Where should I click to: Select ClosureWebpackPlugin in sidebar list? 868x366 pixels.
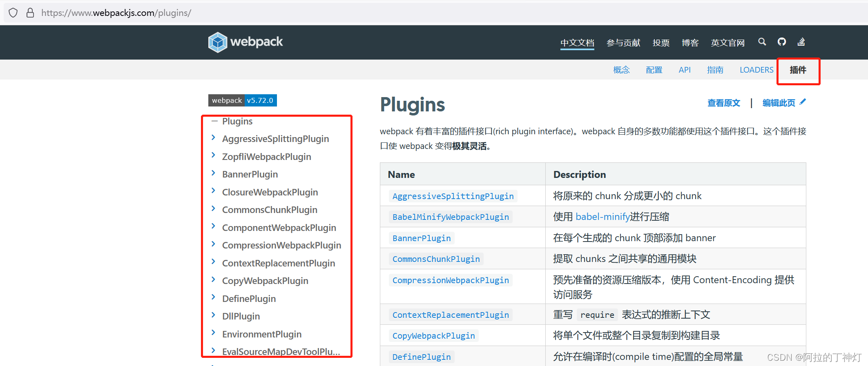click(270, 192)
